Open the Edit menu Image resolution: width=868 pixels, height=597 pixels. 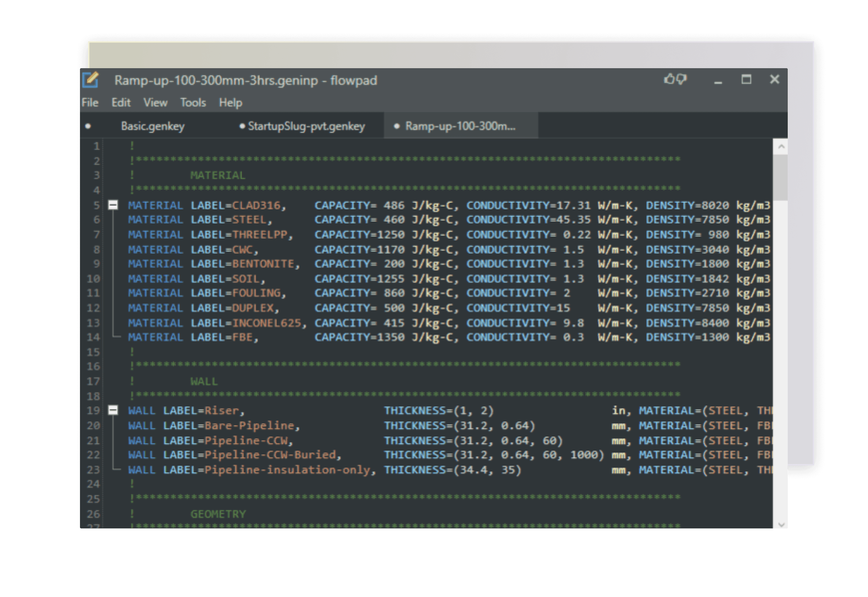121,103
